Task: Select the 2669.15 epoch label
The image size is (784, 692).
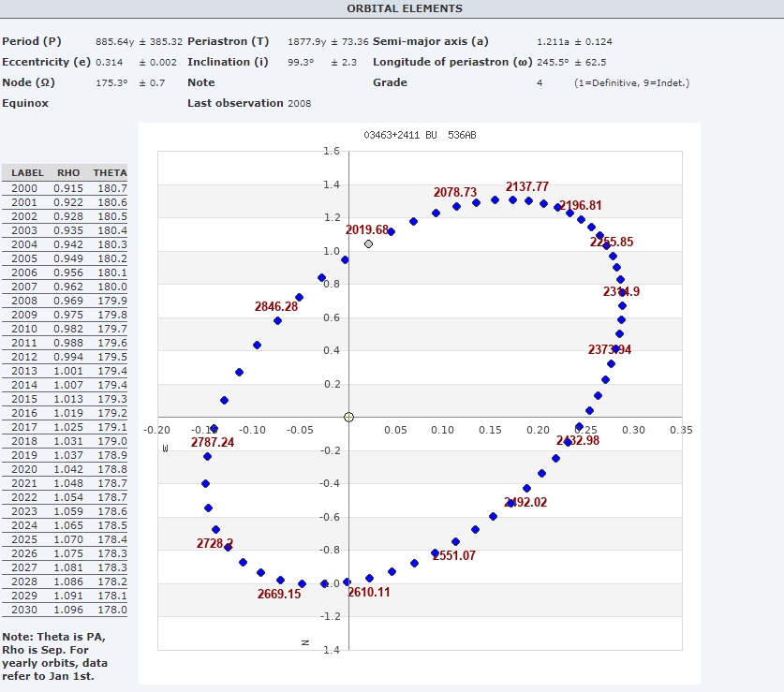Action: 279,594
